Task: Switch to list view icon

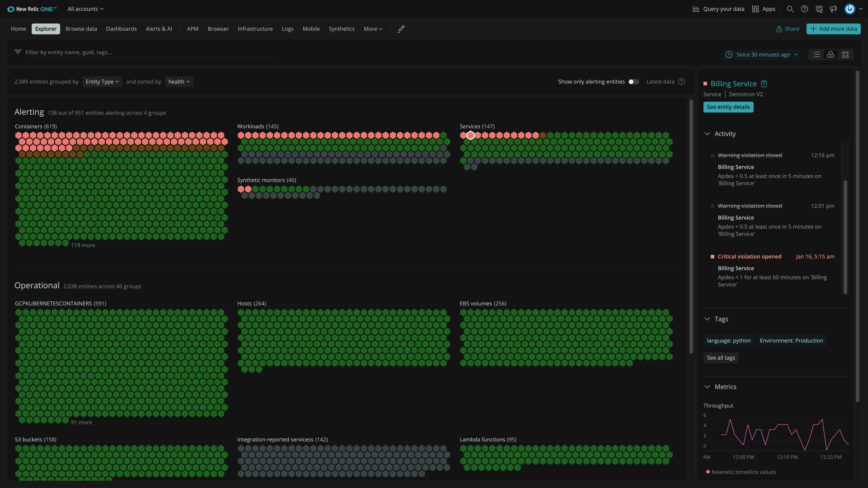Action: (x=816, y=54)
